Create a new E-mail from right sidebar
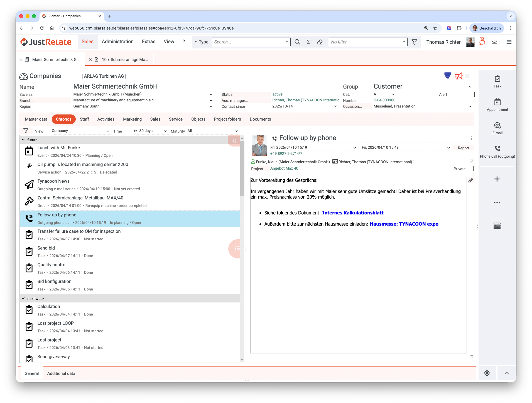This screenshot has width=532, height=403. [497, 128]
